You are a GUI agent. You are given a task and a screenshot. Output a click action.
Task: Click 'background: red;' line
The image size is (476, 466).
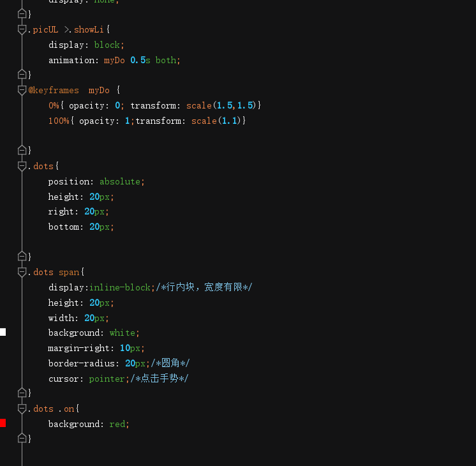pyautogui.click(x=89, y=424)
